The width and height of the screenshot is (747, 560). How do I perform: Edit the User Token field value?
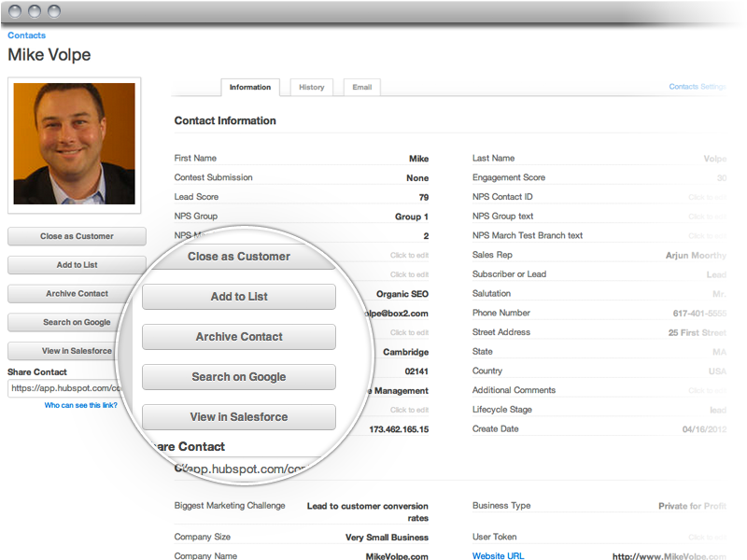[706, 538]
